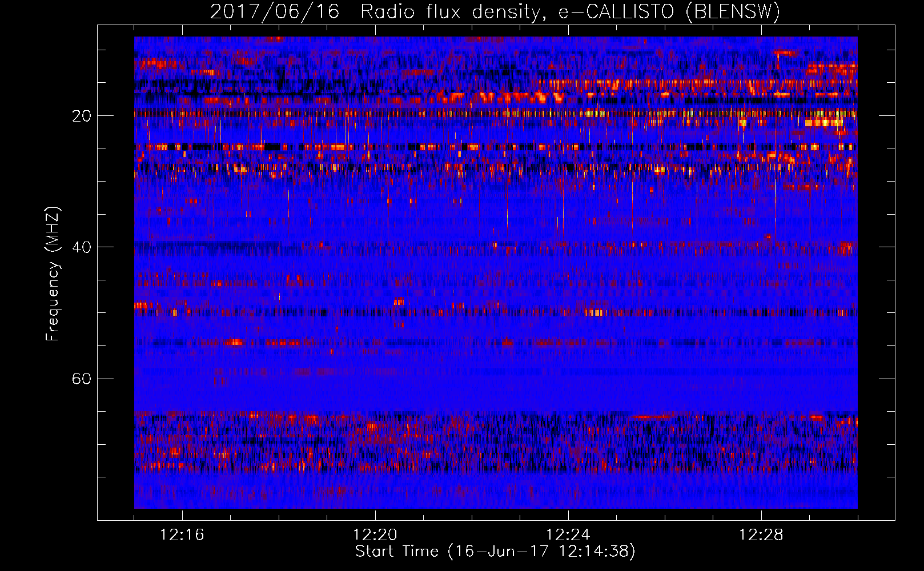The image size is (924, 571).
Task: Click the 20 frequency tick label
Action: pyautogui.click(x=82, y=116)
